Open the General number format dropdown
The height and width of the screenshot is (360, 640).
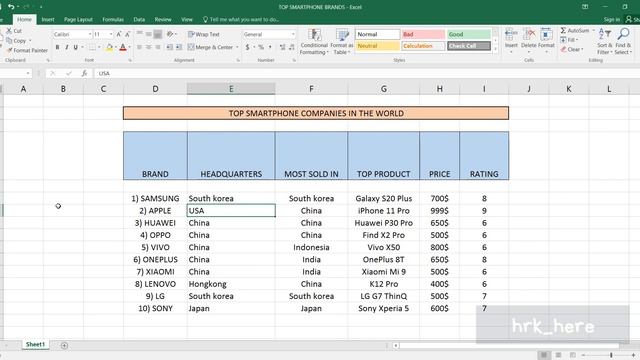click(293, 35)
